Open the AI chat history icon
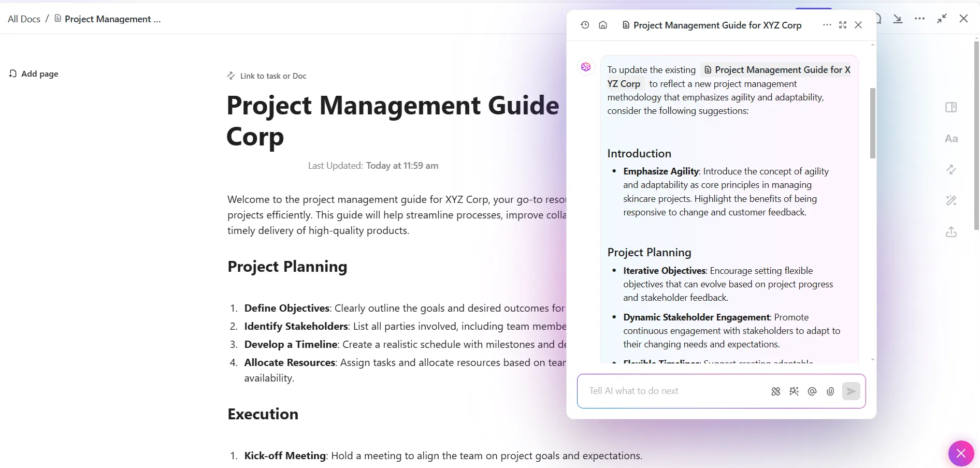Image resolution: width=980 pixels, height=468 pixels. [x=585, y=25]
